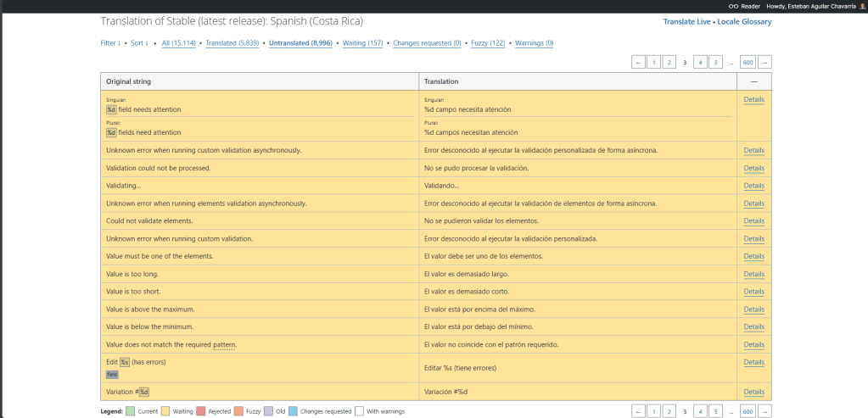
Task: Go to next page using top arrow
Action: (x=764, y=63)
